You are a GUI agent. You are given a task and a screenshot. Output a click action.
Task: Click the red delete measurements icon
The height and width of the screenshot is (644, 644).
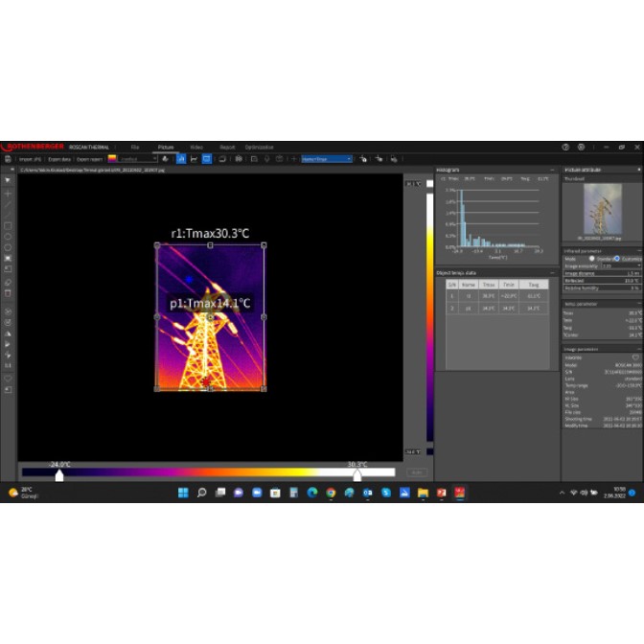(x=8, y=293)
